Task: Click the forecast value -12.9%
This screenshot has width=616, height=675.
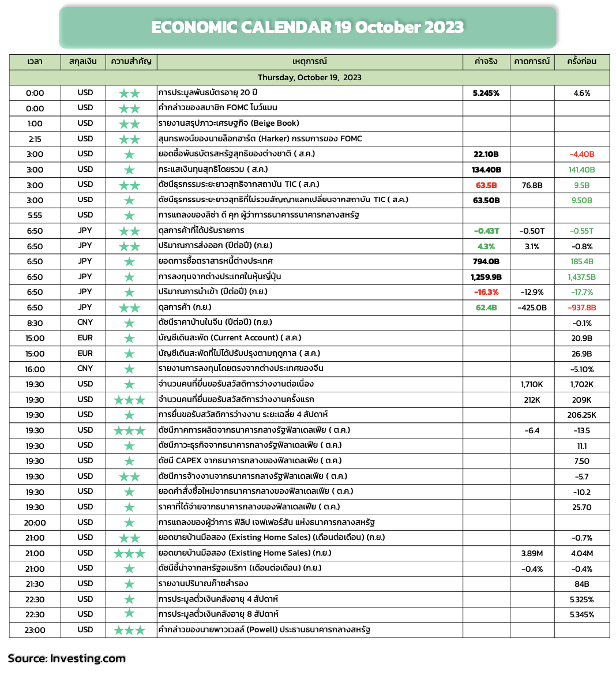Action: point(532,292)
